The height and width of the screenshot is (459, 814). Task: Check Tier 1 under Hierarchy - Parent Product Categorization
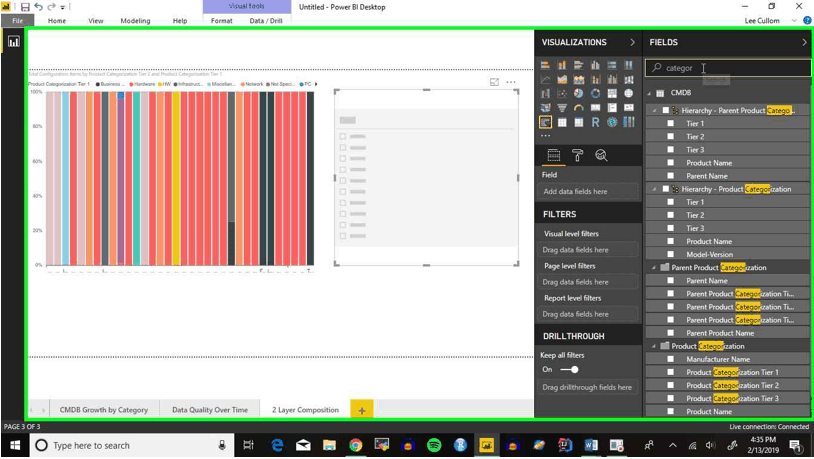point(671,124)
